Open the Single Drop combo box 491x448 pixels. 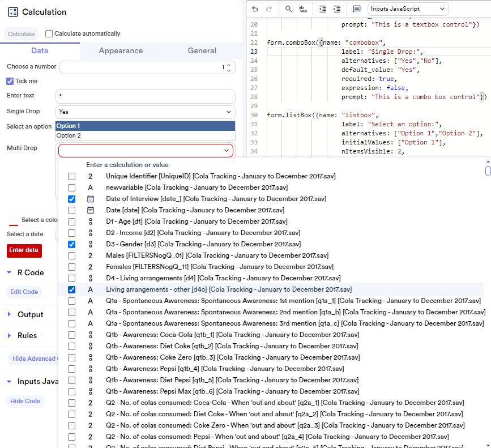click(x=145, y=112)
